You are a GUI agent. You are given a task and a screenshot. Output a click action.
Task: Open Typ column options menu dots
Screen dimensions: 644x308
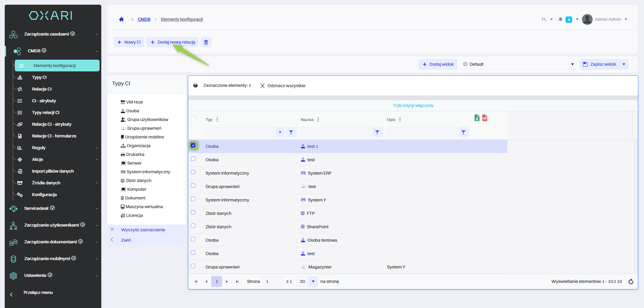tap(217, 120)
